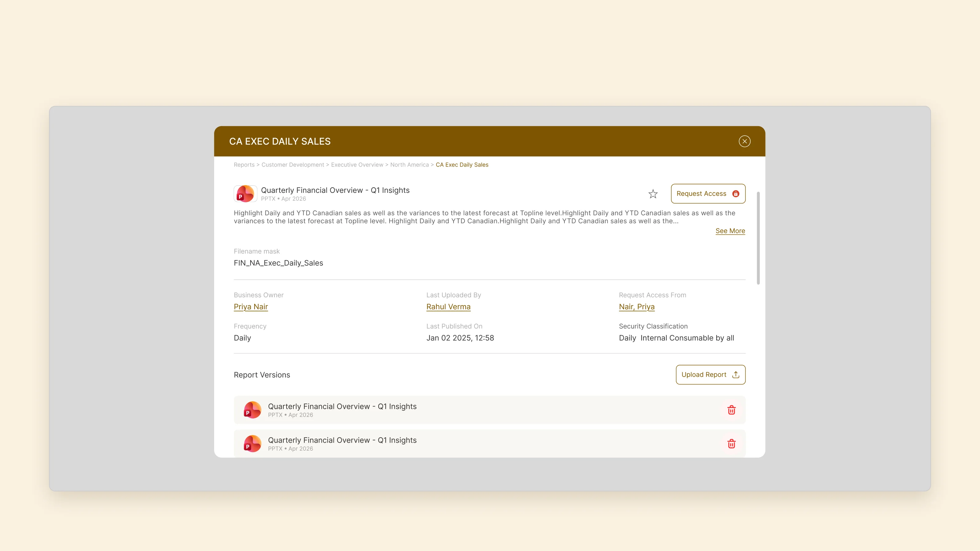Image resolution: width=980 pixels, height=551 pixels.
Task: Select the CA Exec Daily Sales breadcrumb
Action: point(462,165)
